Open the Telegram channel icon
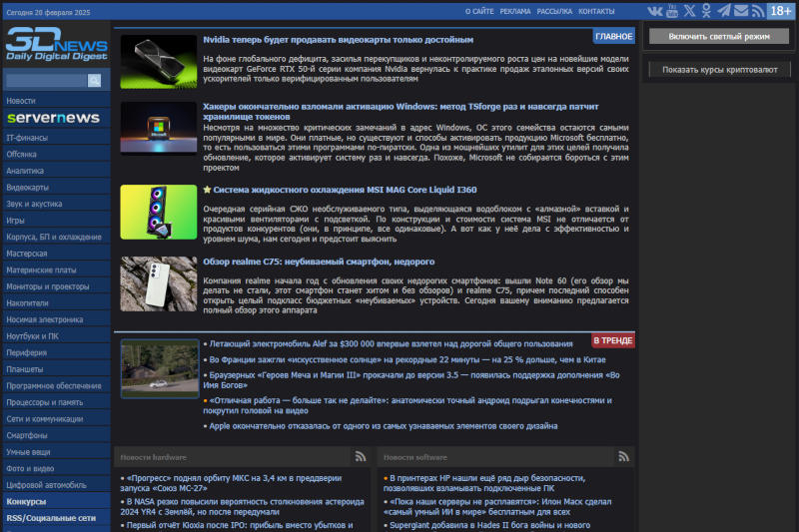The height and width of the screenshot is (532, 799). tap(723, 11)
